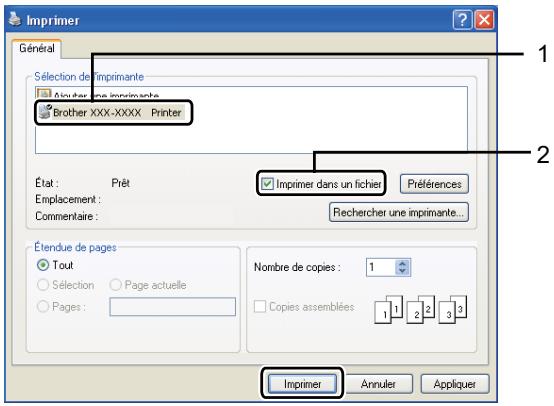554x406 pixels.
Task: Click Rechercher une imprimante button
Action: [x=399, y=212]
